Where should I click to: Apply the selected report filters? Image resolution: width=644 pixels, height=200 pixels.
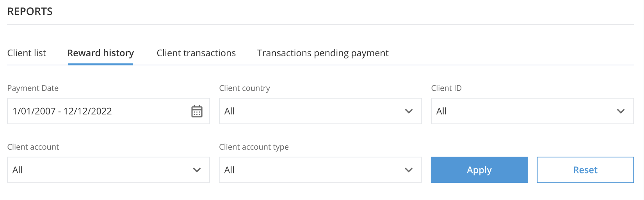479,170
